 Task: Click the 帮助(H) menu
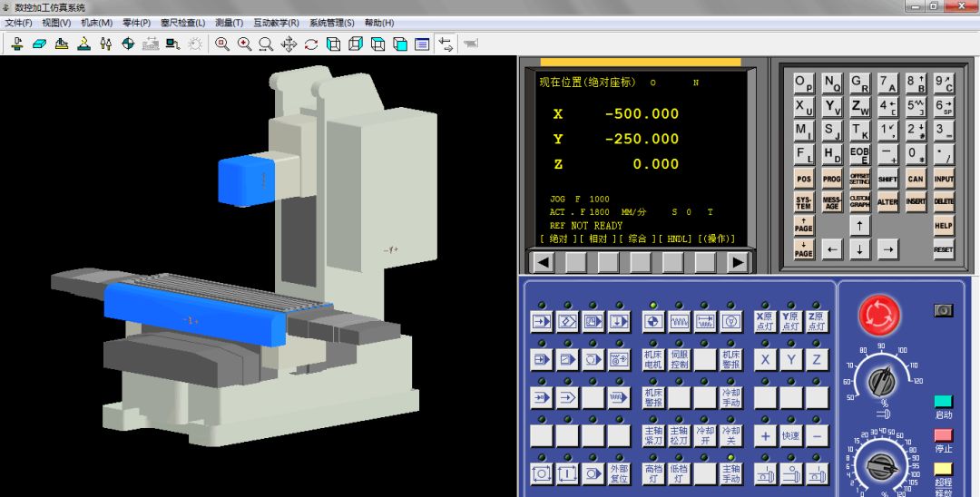378,23
